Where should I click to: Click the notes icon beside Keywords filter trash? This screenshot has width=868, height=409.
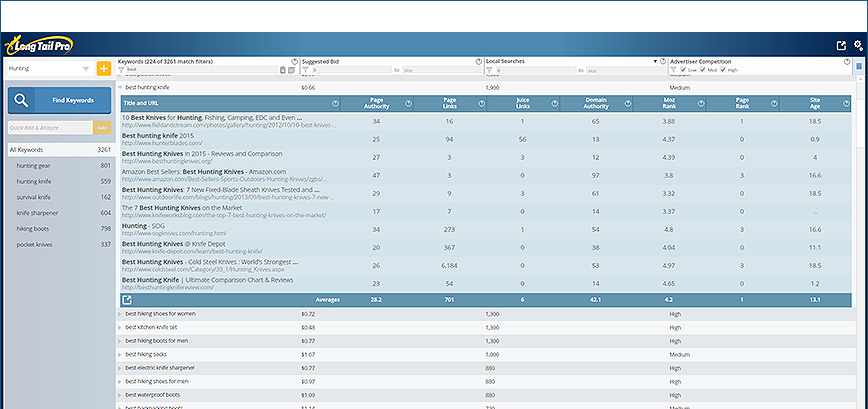click(x=292, y=70)
